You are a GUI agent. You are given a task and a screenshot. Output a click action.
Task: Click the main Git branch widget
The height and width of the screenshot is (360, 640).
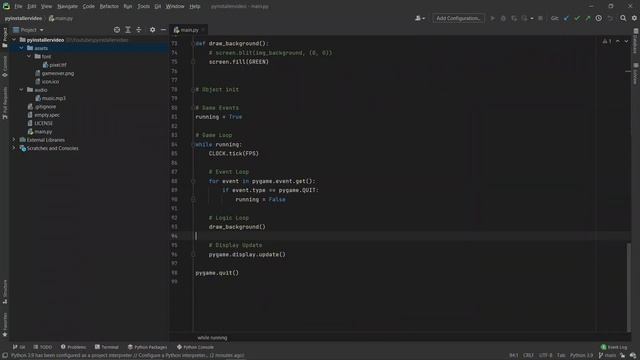point(607,356)
